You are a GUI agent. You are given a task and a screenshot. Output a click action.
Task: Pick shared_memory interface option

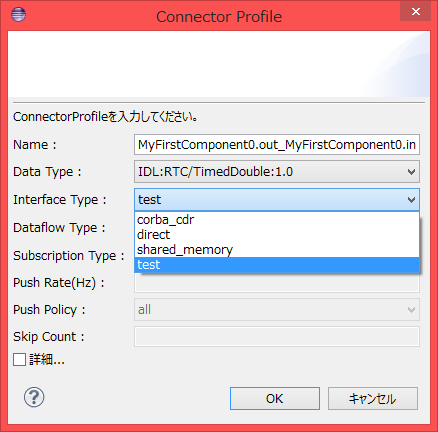(x=277, y=250)
